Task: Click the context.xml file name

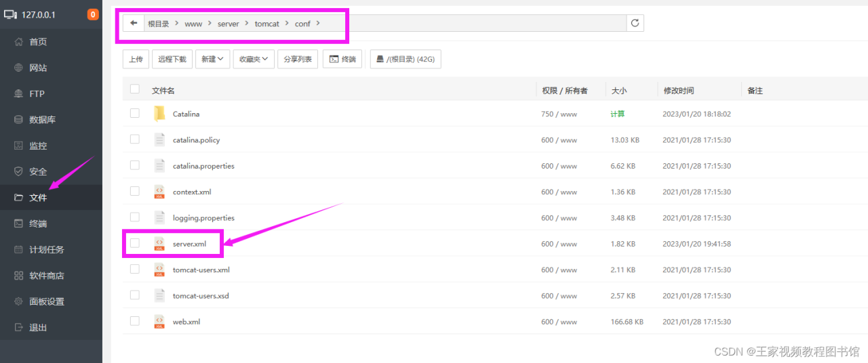Action: (x=192, y=192)
